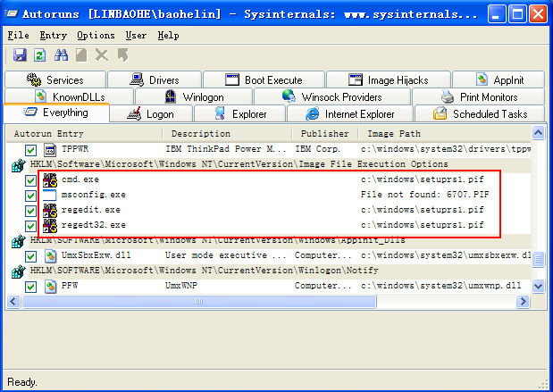Switch to the Boot Execute tab
553x392 pixels.
click(264, 79)
